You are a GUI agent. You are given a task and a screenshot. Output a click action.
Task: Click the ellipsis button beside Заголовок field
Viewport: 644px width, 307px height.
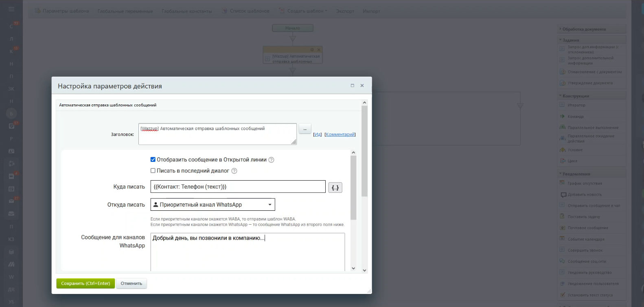click(x=305, y=129)
